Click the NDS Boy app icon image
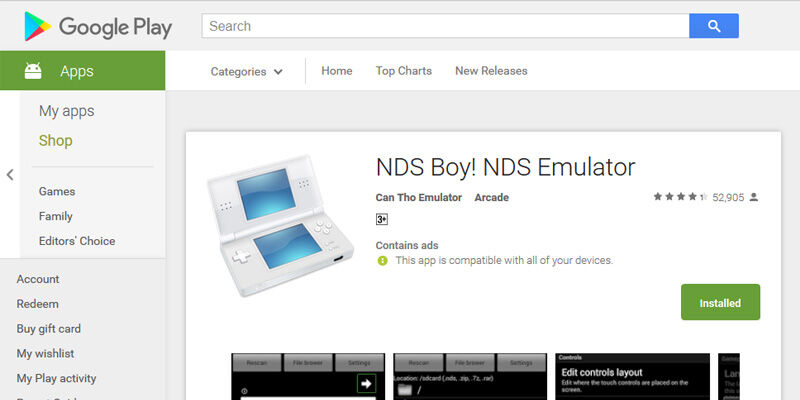The height and width of the screenshot is (400, 800). [x=280, y=224]
